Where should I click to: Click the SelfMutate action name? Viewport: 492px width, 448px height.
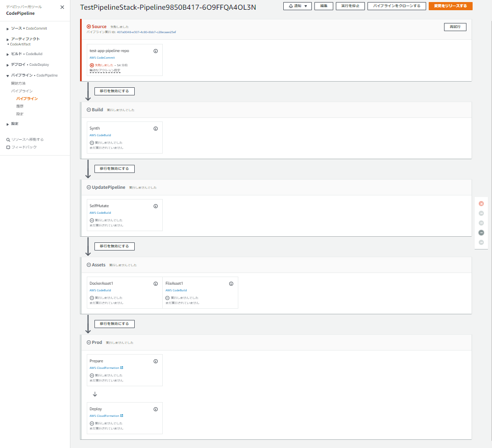click(x=99, y=206)
